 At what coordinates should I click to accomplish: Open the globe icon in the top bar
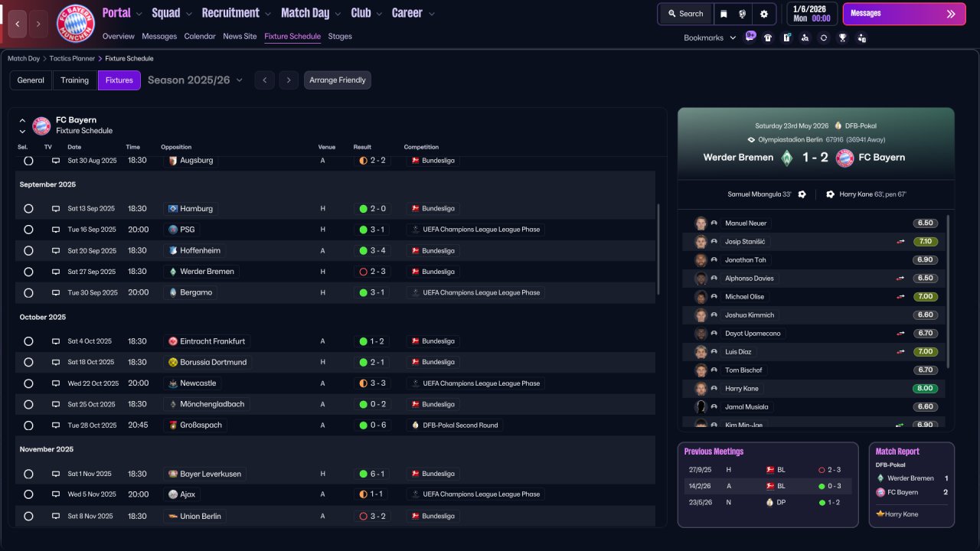click(x=743, y=14)
